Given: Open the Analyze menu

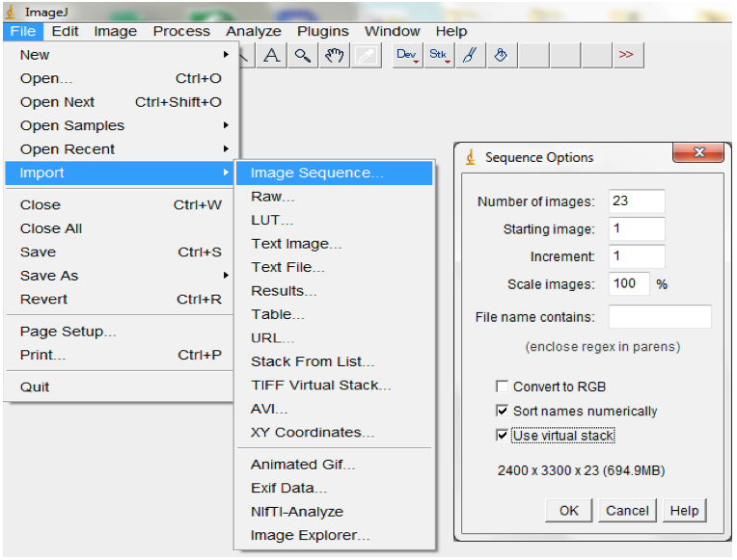Looking at the screenshot, I should click(254, 32).
